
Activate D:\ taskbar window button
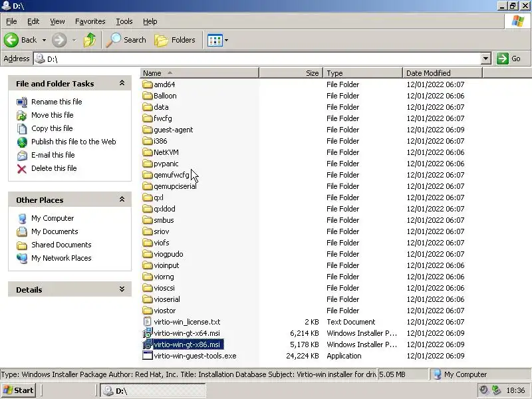point(153,391)
